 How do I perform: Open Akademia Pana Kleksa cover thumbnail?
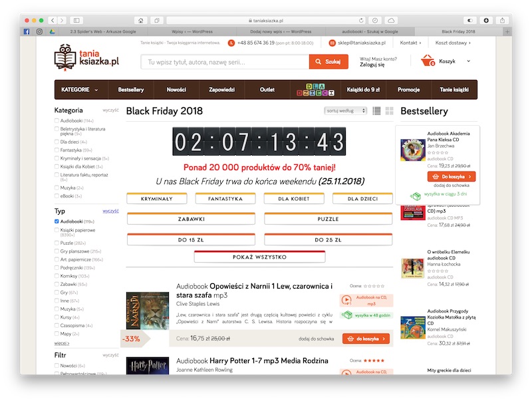(412, 150)
